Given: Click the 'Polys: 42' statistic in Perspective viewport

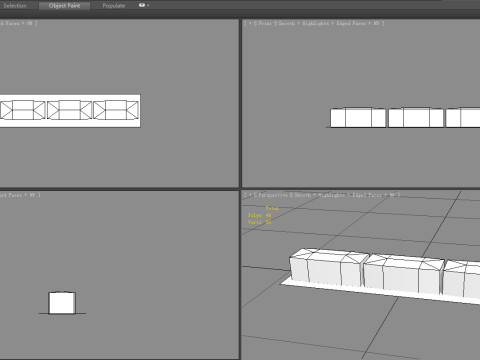Looking at the screenshot, I should point(260,215).
